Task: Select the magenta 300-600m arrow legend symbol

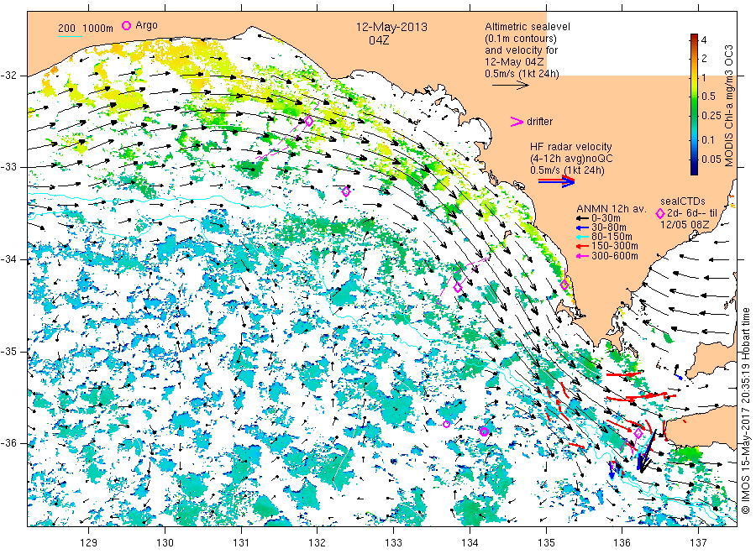Action: (x=582, y=256)
